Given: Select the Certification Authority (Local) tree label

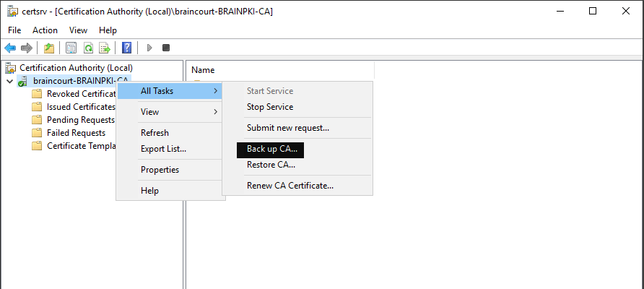Looking at the screenshot, I should click(76, 68).
